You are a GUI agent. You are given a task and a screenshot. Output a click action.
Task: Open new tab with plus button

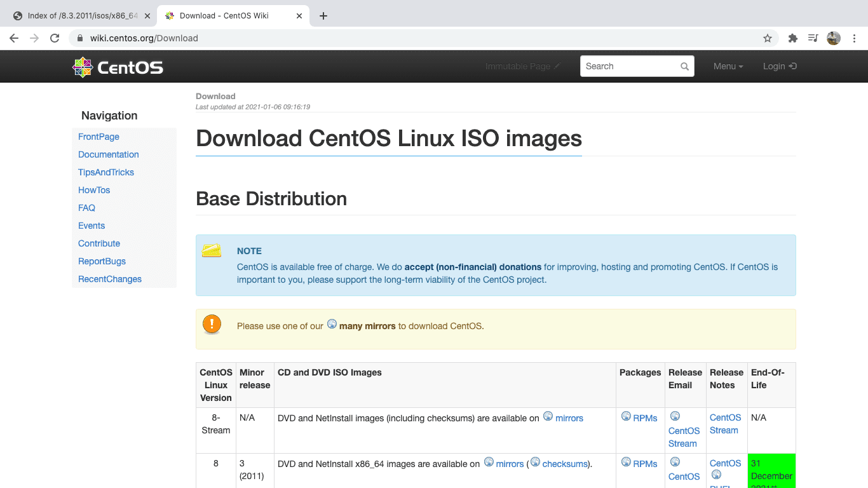(323, 16)
